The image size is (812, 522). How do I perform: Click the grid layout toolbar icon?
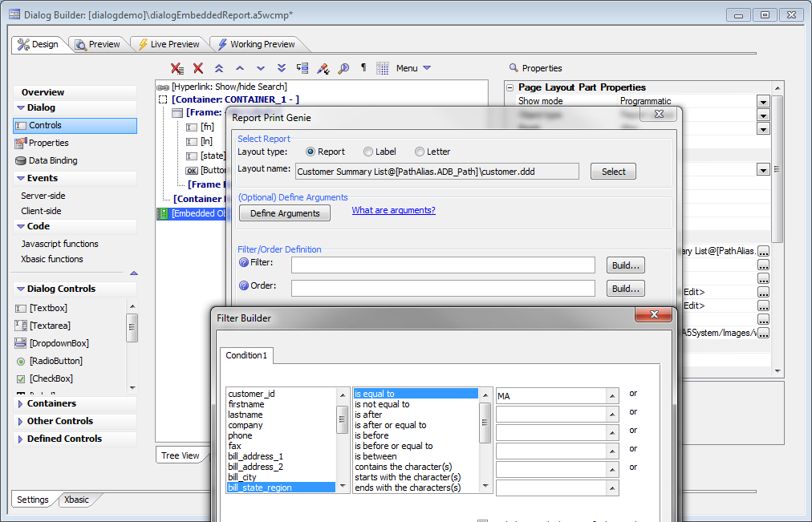(383, 68)
